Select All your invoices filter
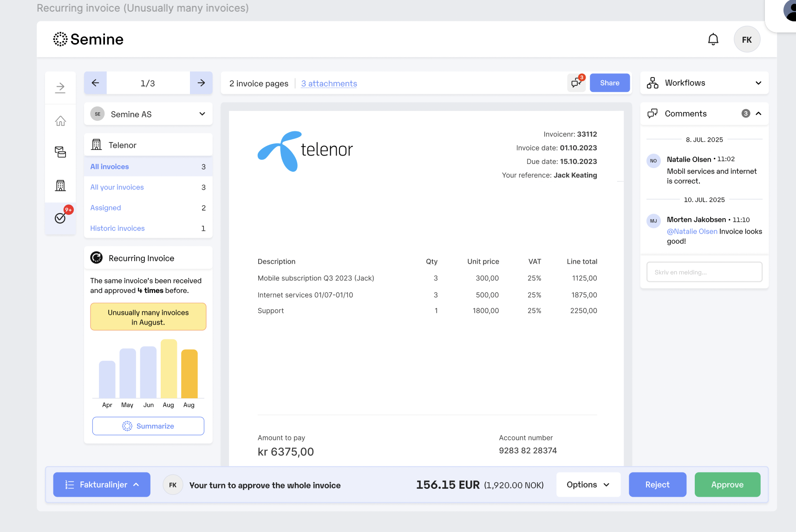 (148, 187)
